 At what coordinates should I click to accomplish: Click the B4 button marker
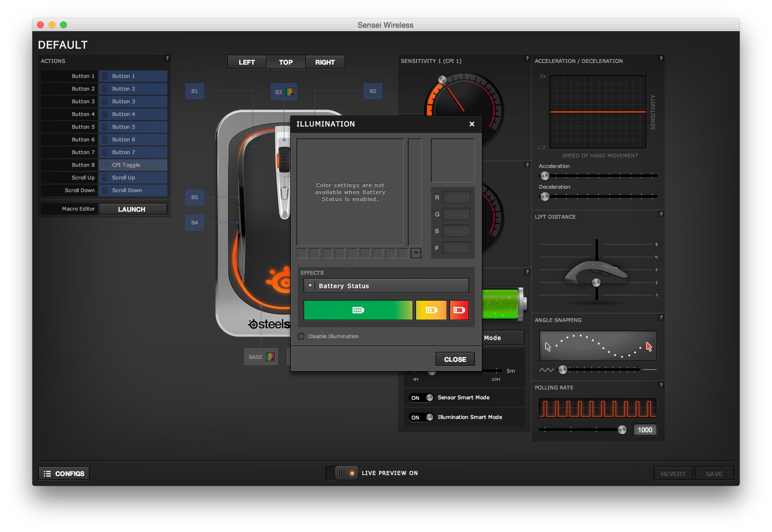tap(194, 223)
